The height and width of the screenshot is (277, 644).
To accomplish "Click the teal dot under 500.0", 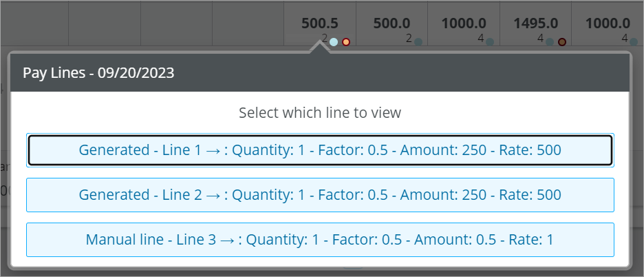I will [x=418, y=42].
